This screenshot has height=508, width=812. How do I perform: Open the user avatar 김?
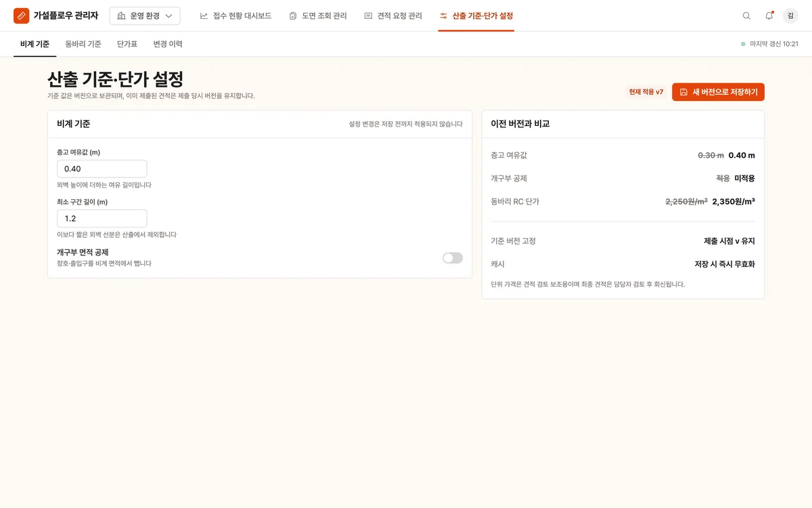tap(790, 16)
